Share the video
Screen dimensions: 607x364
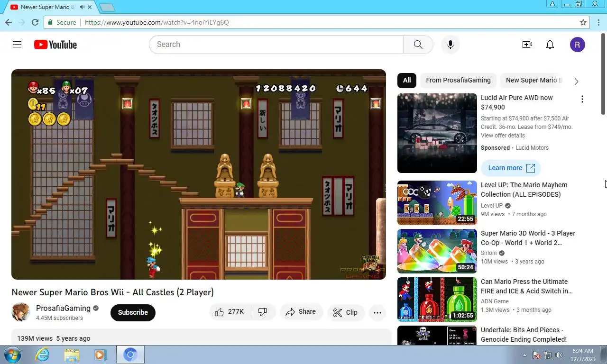(301, 312)
